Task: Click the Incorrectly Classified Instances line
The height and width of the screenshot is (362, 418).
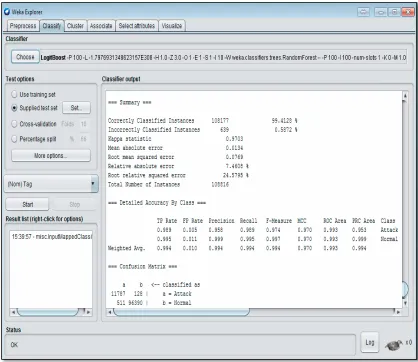Action: point(202,129)
